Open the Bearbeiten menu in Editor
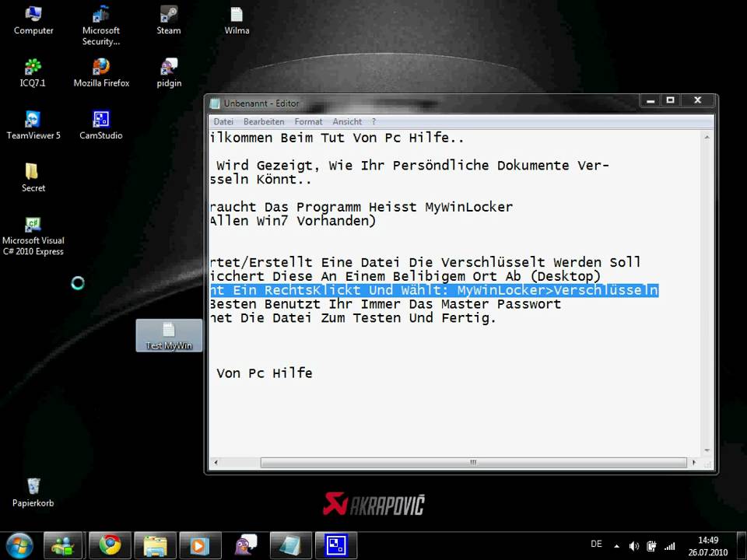Viewport: 747px width, 560px height. (x=264, y=121)
